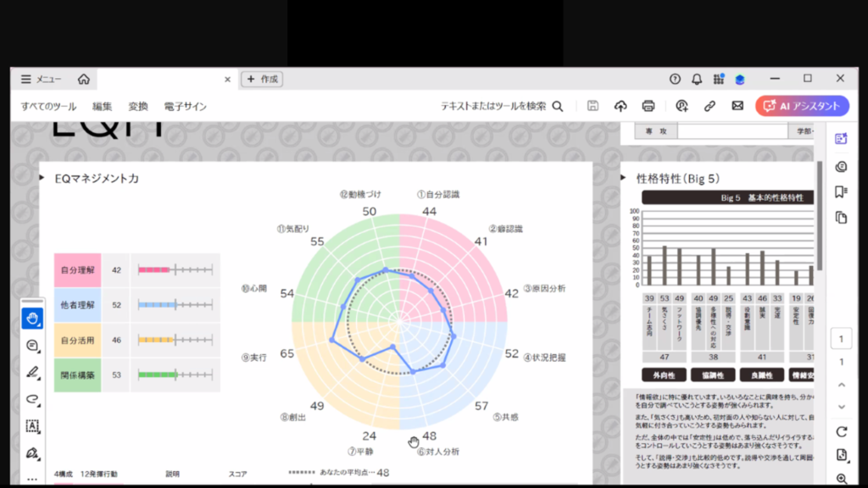The image size is (868, 488).
Task: Copy share link using link icon
Action: pyautogui.click(x=709, y=106)
